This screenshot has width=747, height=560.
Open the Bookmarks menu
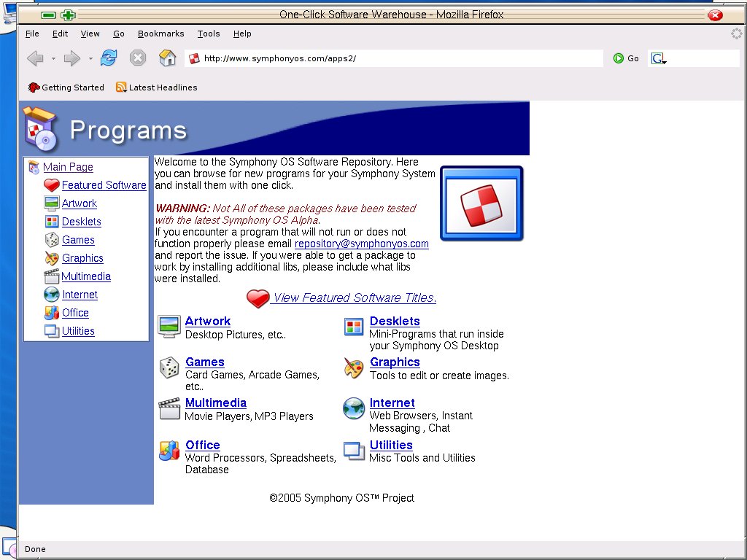(x=160, y=34)
